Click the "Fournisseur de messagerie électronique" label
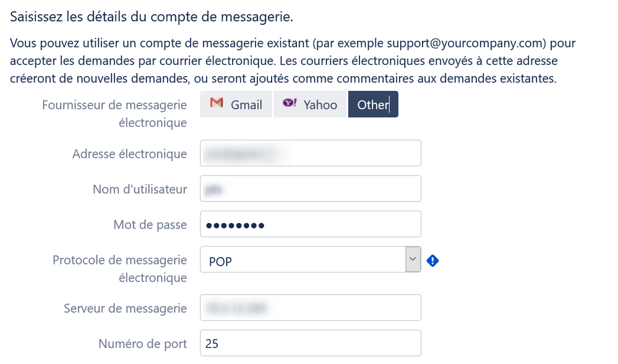Screen dimensions: 618x364 point(114,114)
